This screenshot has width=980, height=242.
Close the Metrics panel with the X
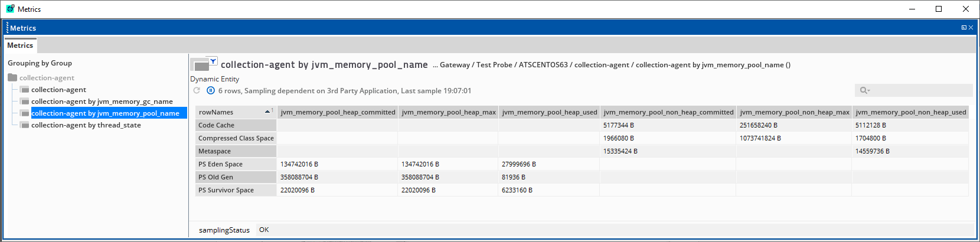click(x=971, y=28)
